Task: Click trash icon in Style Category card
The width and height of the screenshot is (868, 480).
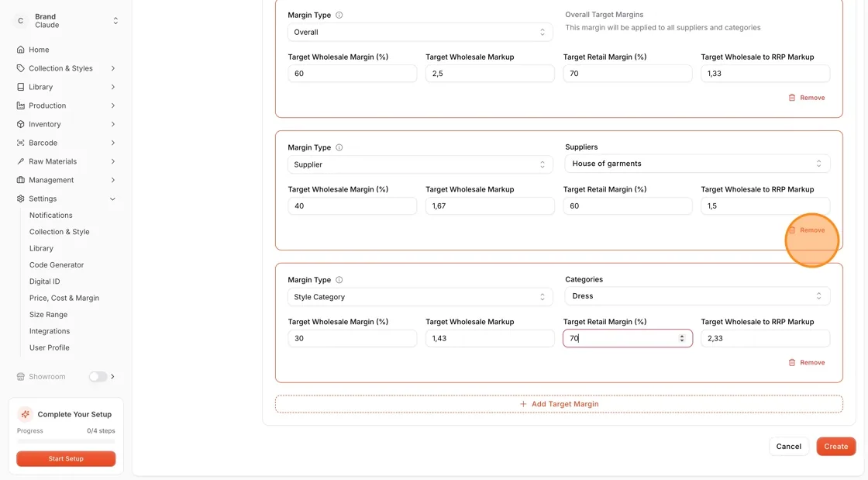Action: [x=791, y=363]
